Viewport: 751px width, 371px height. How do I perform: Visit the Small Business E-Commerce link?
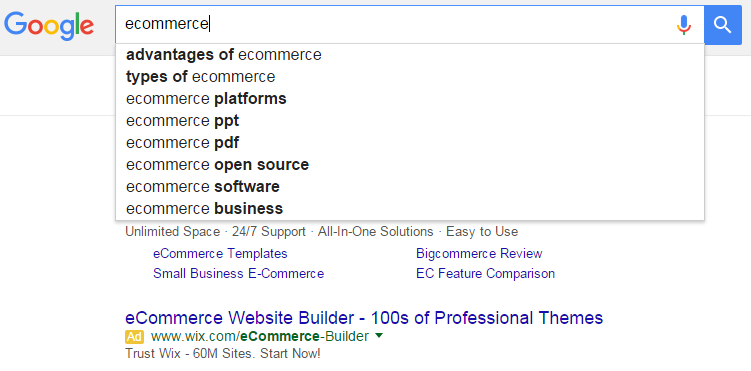coord(239,274)
